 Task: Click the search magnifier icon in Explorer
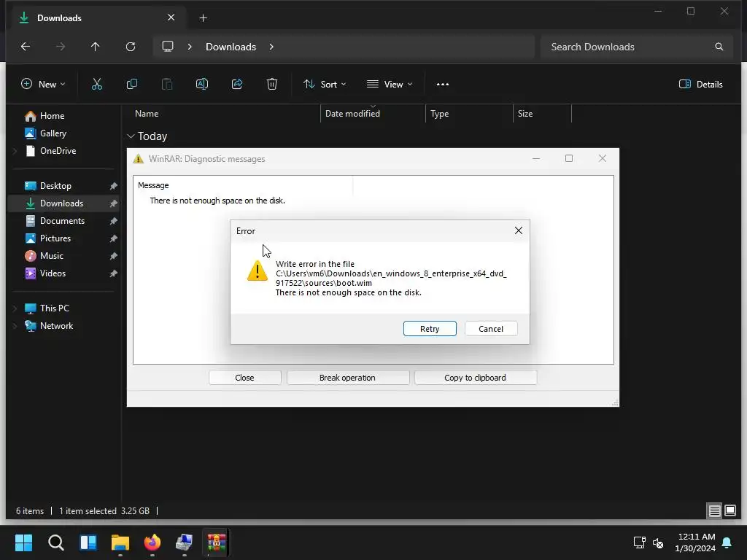point(719,47)
